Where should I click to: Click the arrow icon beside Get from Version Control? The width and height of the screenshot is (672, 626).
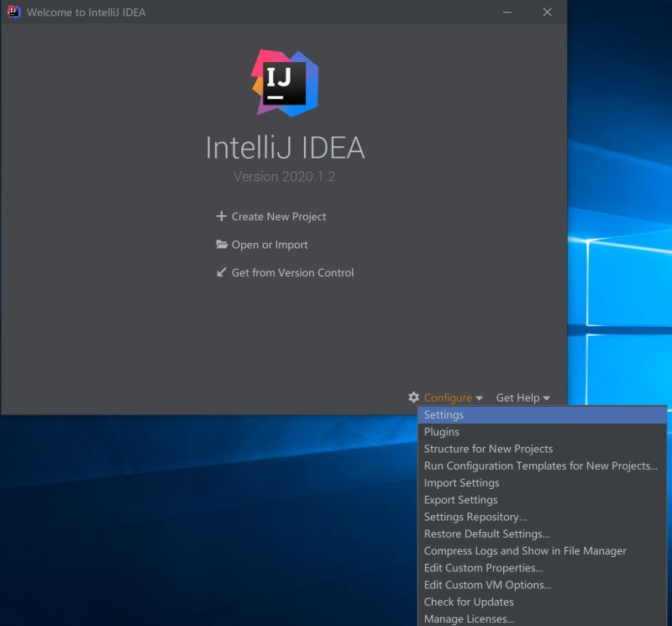coord(222,272)
